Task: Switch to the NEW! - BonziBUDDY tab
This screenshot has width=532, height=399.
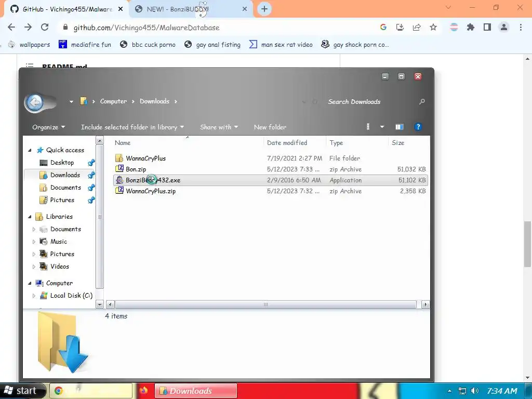Action: (191, 9)
